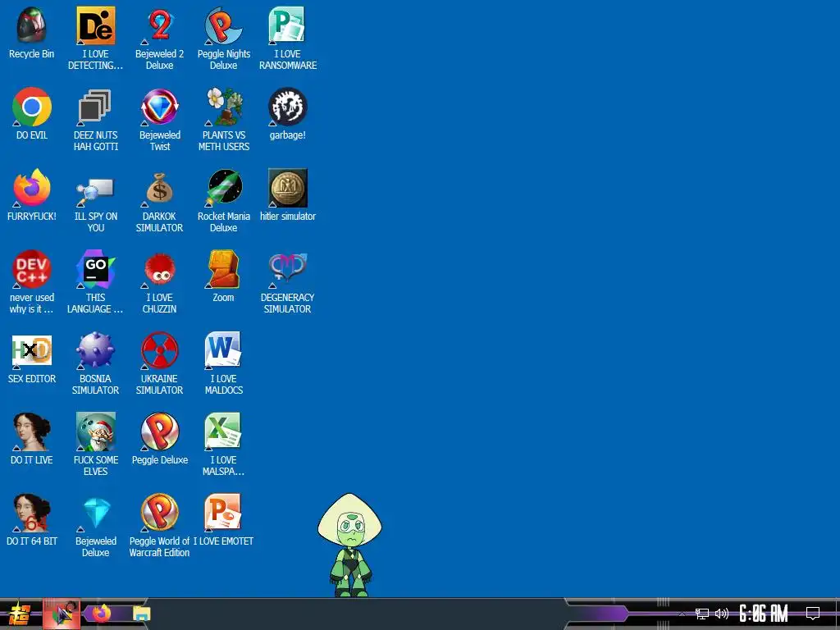Open the Start menu button
The height and width of the screenshot is (630, 840).
pos(19,614)
